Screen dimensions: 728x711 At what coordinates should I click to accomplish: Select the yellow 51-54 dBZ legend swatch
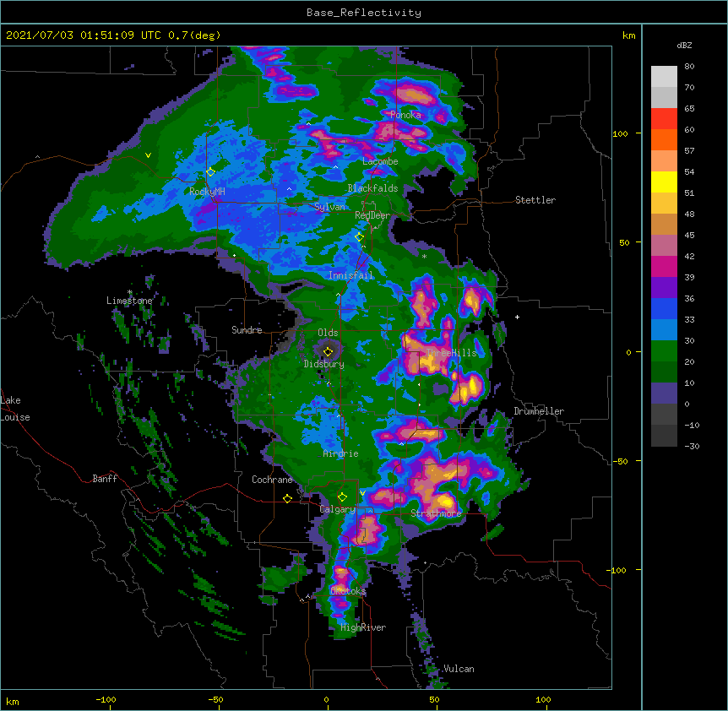point(664,182)
